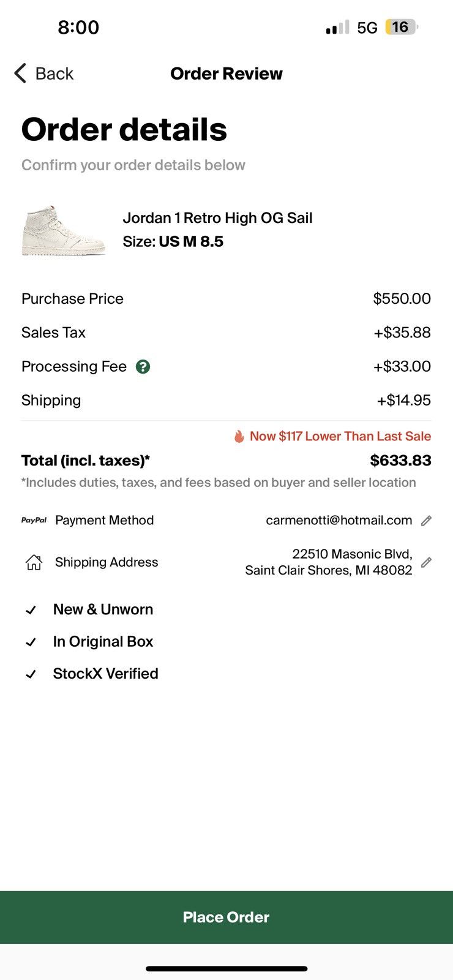
Task: Tap the Total $633.83 amount
Action: tap(401, 461)
